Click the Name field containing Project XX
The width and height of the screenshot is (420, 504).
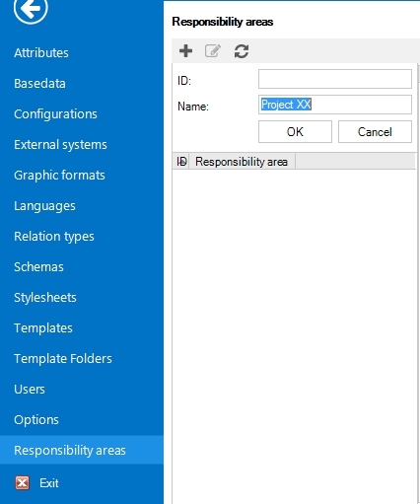(x=335, y=105)
